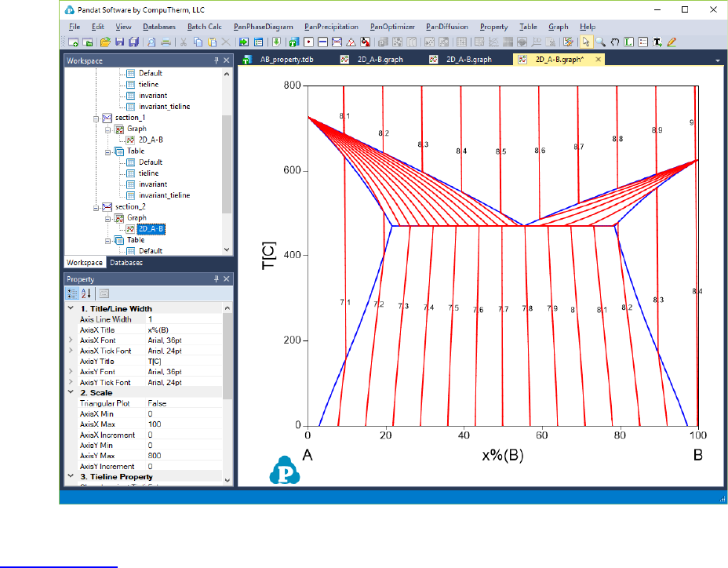
Task: Collapse the Graph node under section_2
Action: tap(107, 219)
